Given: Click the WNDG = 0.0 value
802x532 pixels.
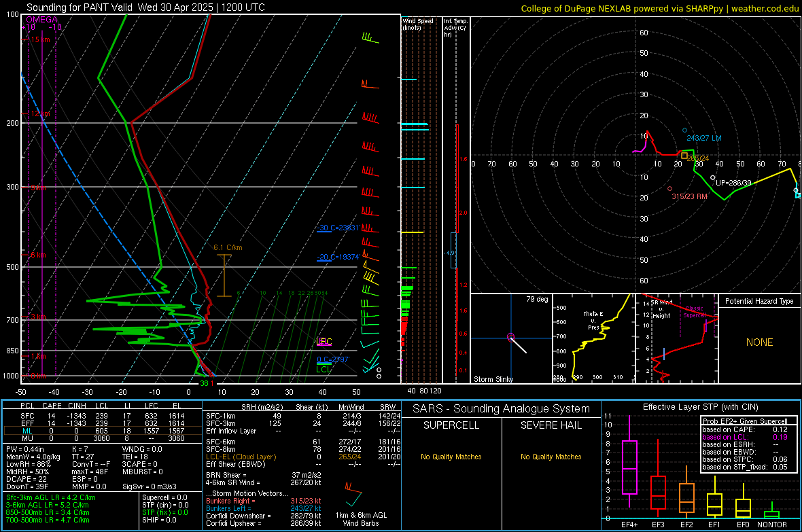Looking at the screenshot, I should pyautogui.click(x=142, y=449).
